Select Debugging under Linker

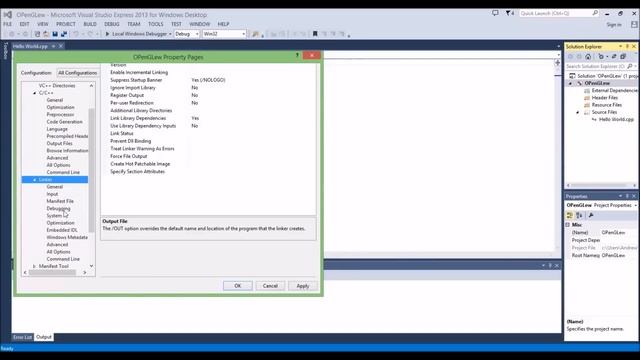click(x=58, y=209)
